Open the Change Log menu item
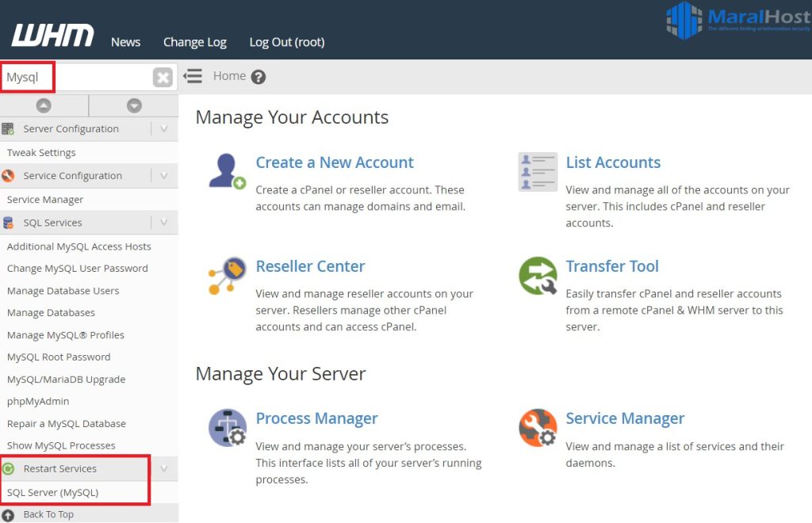Viewport: 812px width, 523px height. (194, 42)
